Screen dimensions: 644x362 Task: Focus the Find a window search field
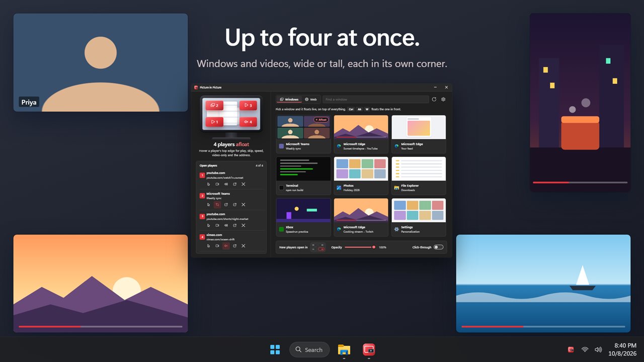[375, 100]
